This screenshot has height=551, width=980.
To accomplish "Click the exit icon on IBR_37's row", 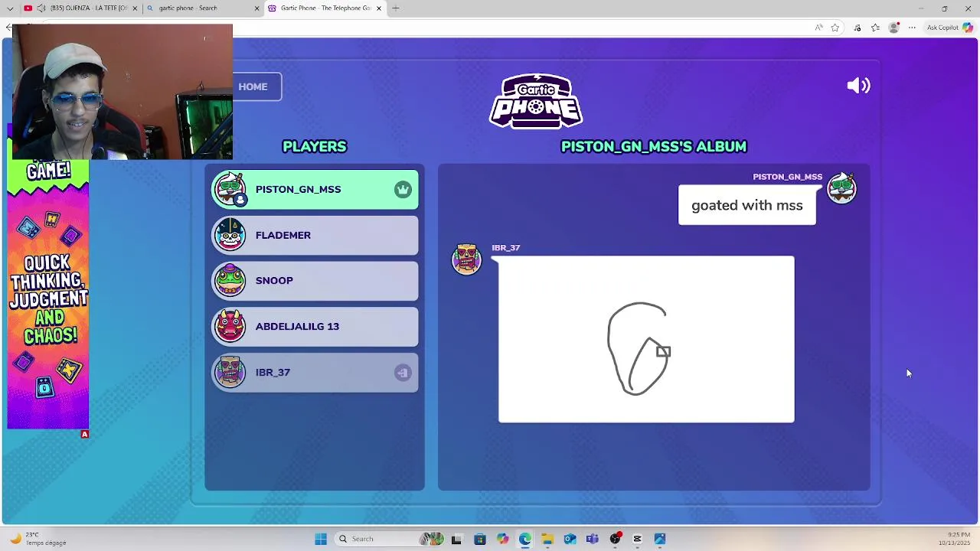I will pyautogui.click(x=403, y=373).
